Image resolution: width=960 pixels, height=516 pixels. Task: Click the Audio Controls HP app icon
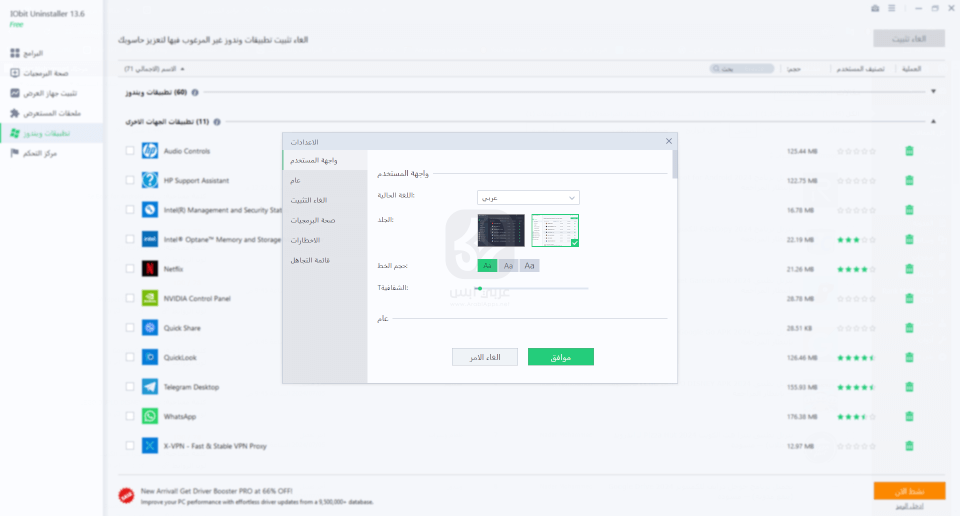pos(150,151)
